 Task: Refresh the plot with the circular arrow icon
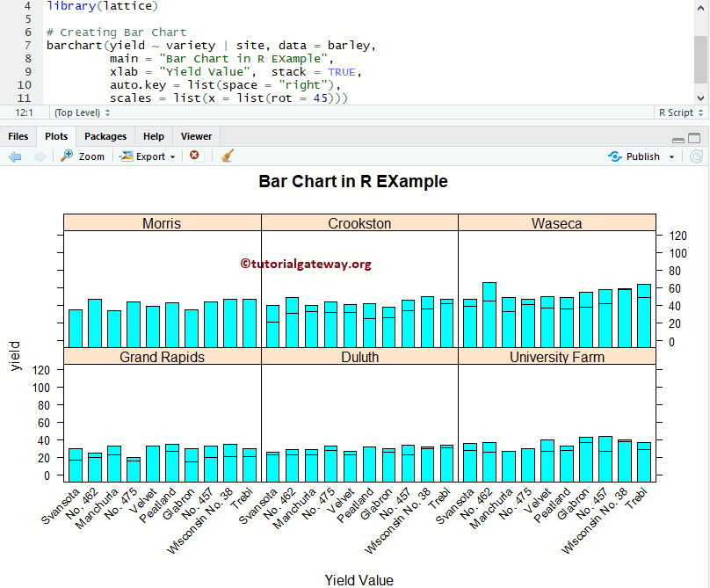click(698, 156)
